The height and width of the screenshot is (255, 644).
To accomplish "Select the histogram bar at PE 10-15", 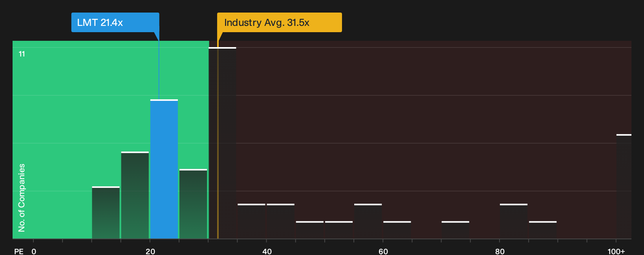I will pos(106,213).
